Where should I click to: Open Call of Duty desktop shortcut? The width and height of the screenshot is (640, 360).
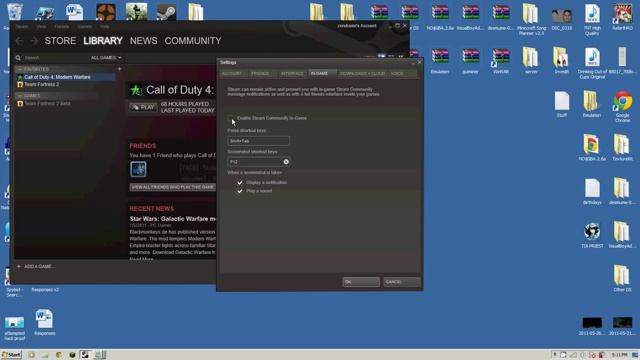pos(136,11)
